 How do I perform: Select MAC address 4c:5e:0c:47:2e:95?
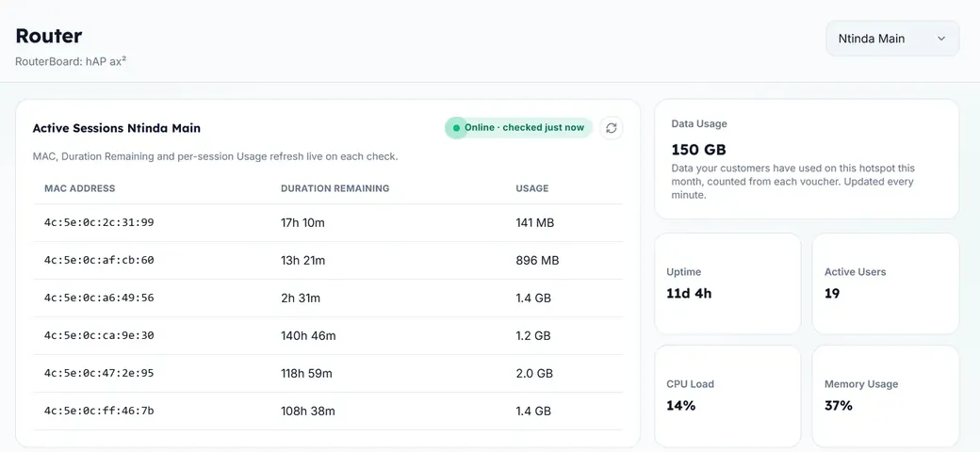click(99, 373)
